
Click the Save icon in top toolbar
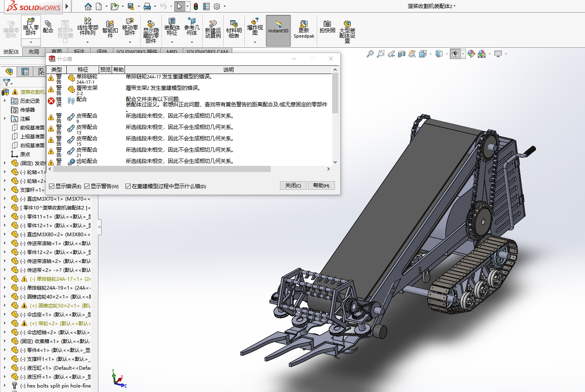pyautogui.click(x=131, y=6)
